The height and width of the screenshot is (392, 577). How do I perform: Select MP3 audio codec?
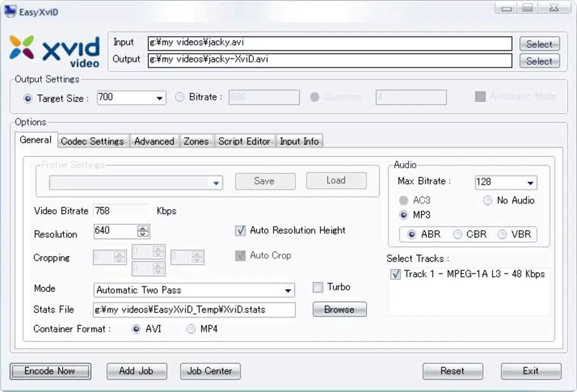click(404, 215)
